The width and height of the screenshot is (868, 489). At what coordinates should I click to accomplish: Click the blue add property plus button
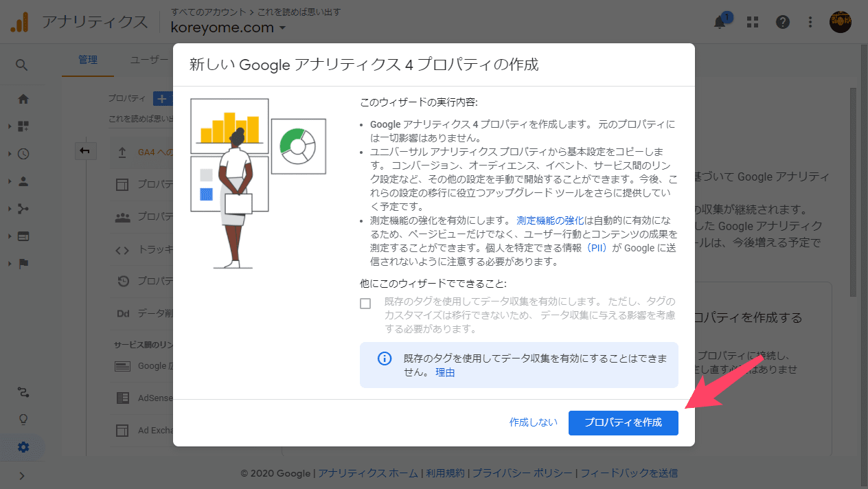163,99
